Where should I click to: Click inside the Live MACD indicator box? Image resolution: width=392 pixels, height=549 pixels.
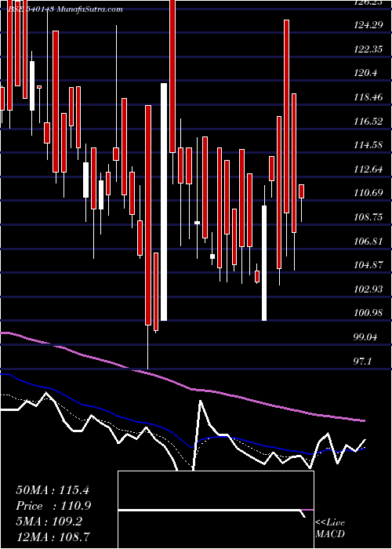[x=216, y=510]
